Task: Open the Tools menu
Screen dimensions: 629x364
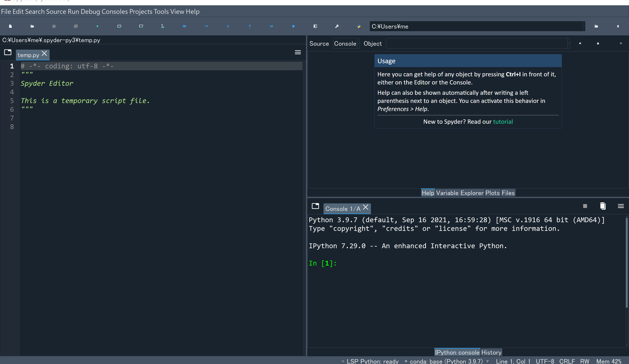Action: (161, 11)
